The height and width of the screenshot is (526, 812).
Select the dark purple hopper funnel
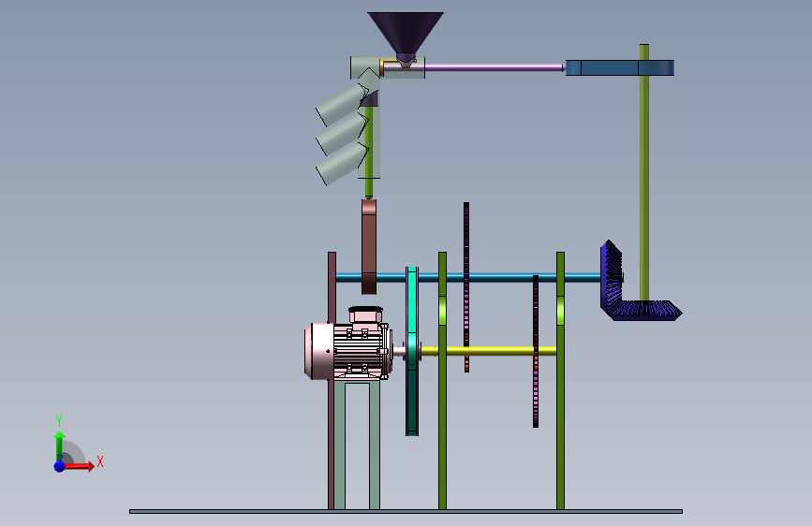406,32
